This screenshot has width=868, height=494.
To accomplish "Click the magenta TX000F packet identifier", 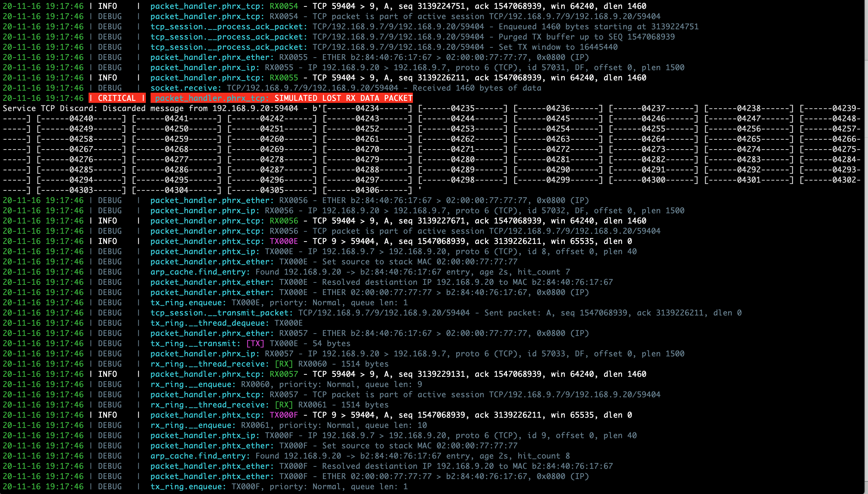I will (284, 415).
